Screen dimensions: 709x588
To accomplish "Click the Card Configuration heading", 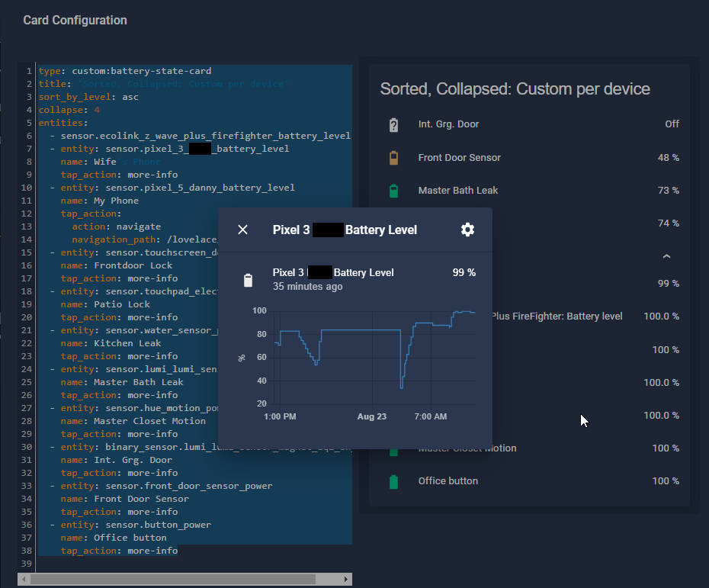I will point(75,21).
